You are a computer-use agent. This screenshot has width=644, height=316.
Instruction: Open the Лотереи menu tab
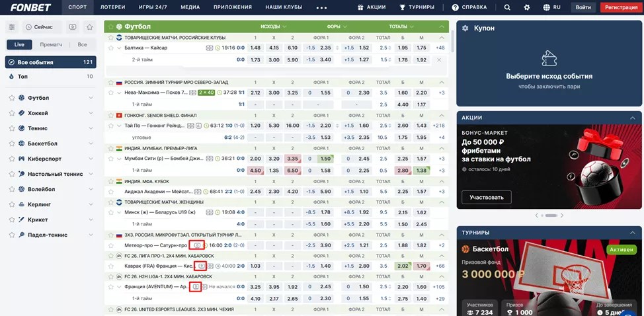(112, 7)
